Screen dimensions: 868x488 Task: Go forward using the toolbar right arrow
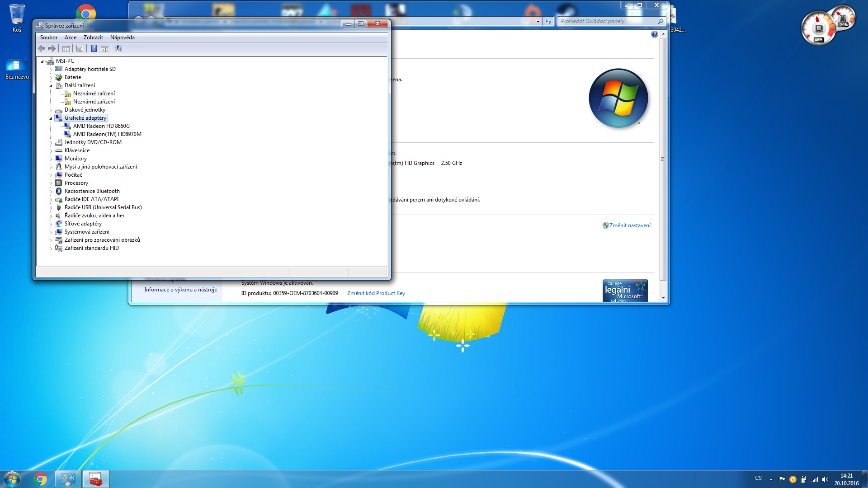click(x=52, y=48)
